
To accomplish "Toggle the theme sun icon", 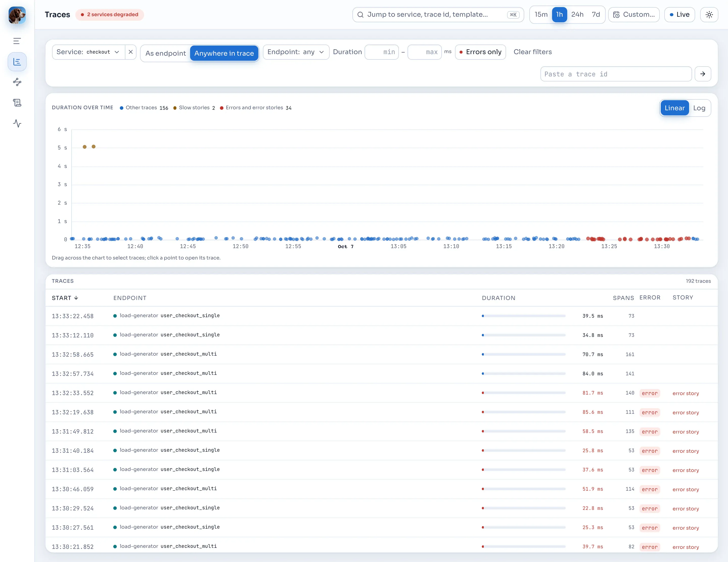I will click(709, 15).
